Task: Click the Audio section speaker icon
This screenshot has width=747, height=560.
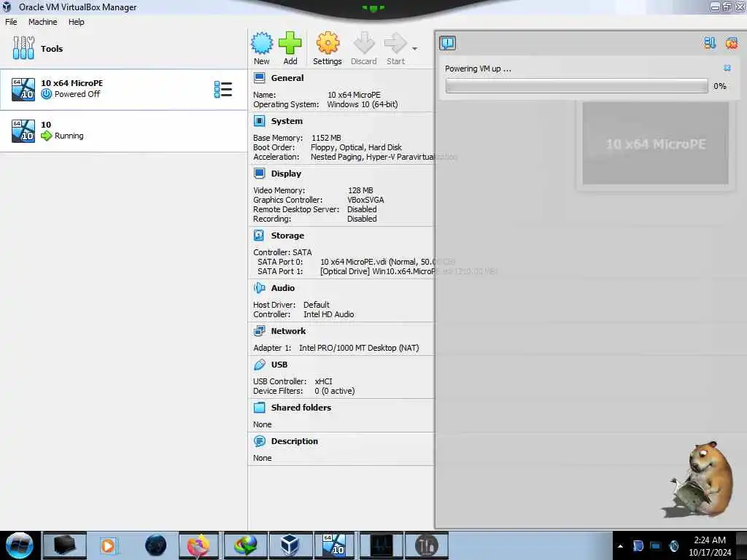Action: (x=259, y=287)
